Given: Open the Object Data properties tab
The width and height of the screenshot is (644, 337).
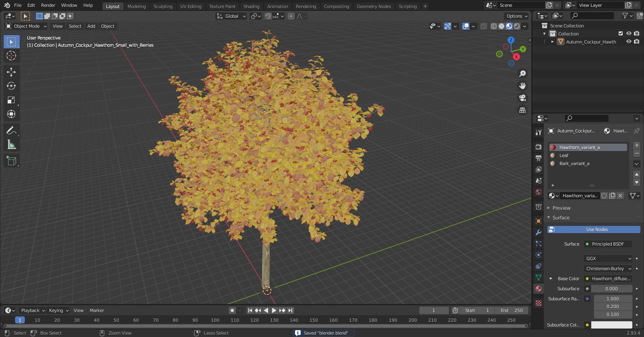Looking at the screenshot, I should pyautogui.click(x=539, y=277).
